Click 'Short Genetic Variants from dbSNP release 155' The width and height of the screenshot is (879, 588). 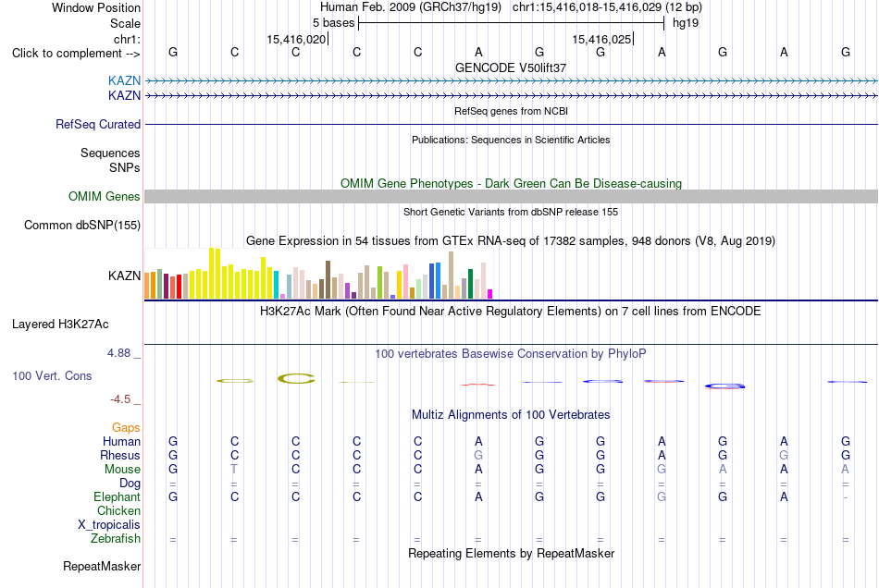pos(511,212)
